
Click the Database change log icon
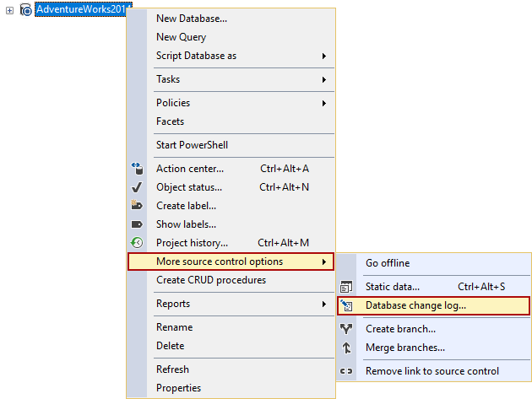click(346, 305)
